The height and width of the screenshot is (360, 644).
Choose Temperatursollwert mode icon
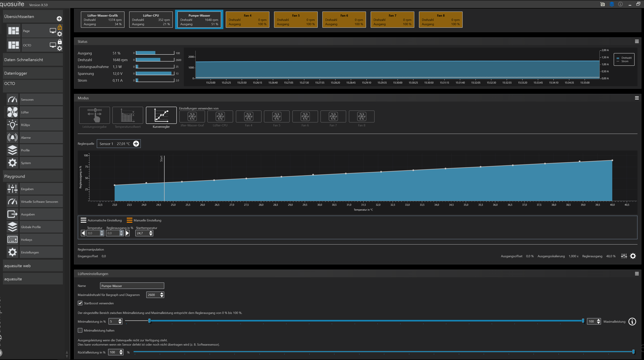(127, 115)
